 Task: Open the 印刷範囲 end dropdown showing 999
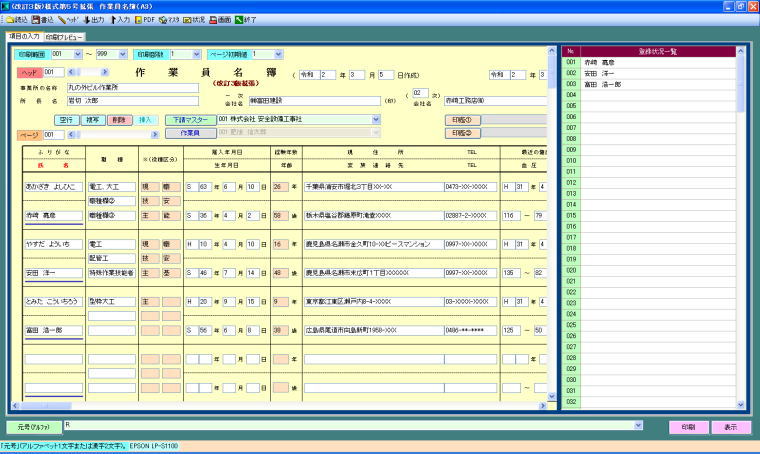click(123, 54)
